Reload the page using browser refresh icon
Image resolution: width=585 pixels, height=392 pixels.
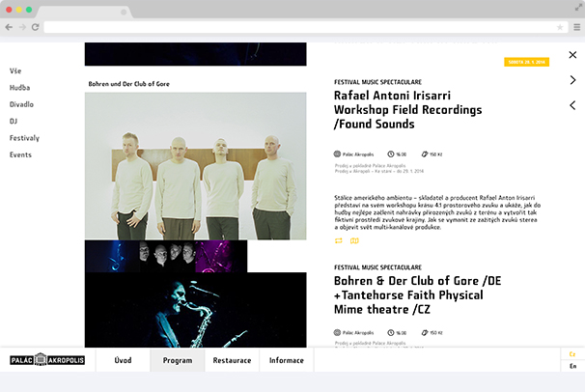[x=35, y=27]
